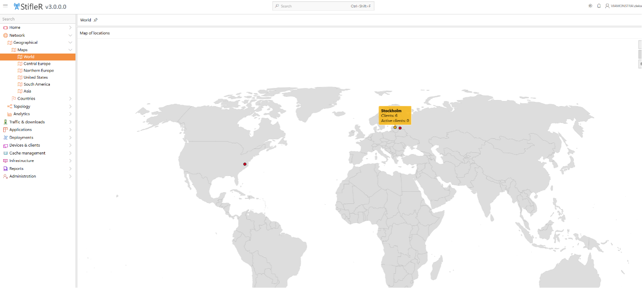Select the Cache management icon
Screen dimensions: 644x290
click(5, 153)
